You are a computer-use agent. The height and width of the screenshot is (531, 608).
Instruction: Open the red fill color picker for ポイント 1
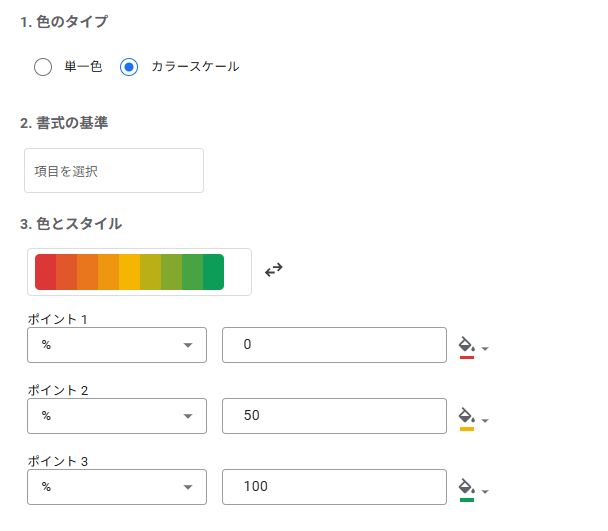click(x=466, y=348)
